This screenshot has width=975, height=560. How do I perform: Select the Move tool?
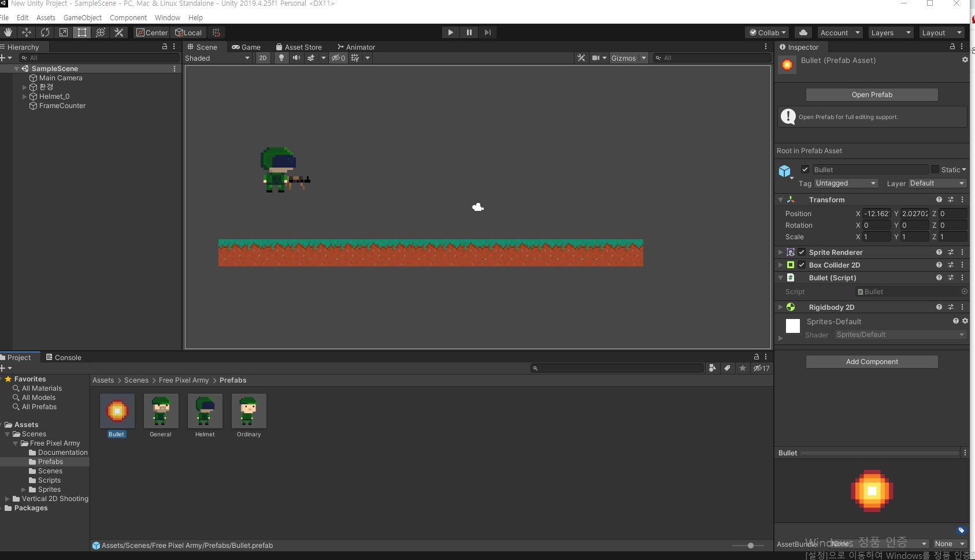tap(27, 32)
